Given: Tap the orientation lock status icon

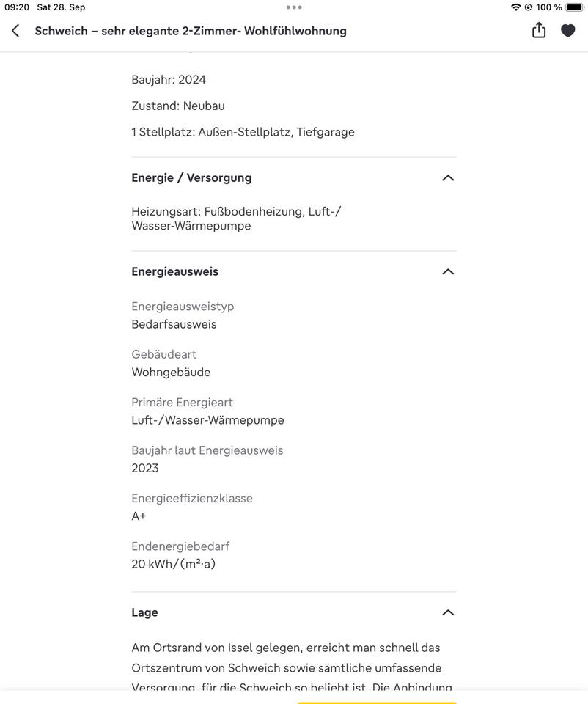Looking at the screenshot, I should click(528, 7).
